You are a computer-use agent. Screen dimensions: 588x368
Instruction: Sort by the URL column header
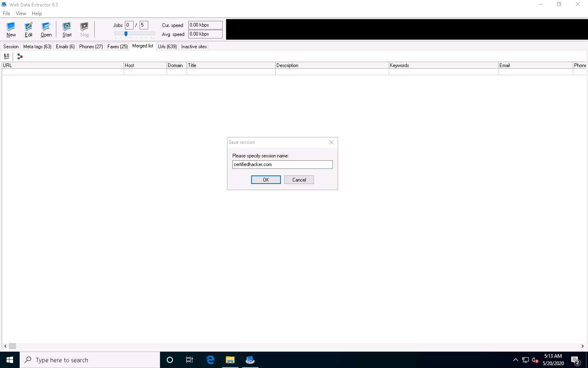tap(63, 65)
